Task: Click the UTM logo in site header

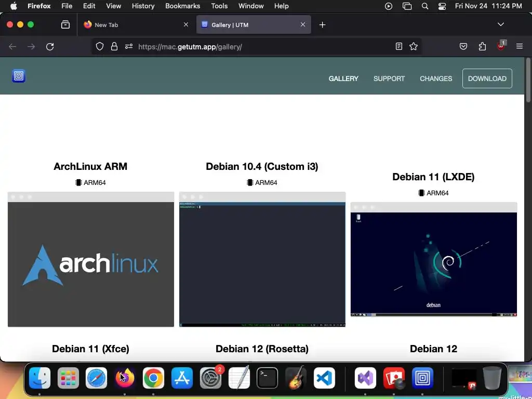Action: (x=19, y=76)
